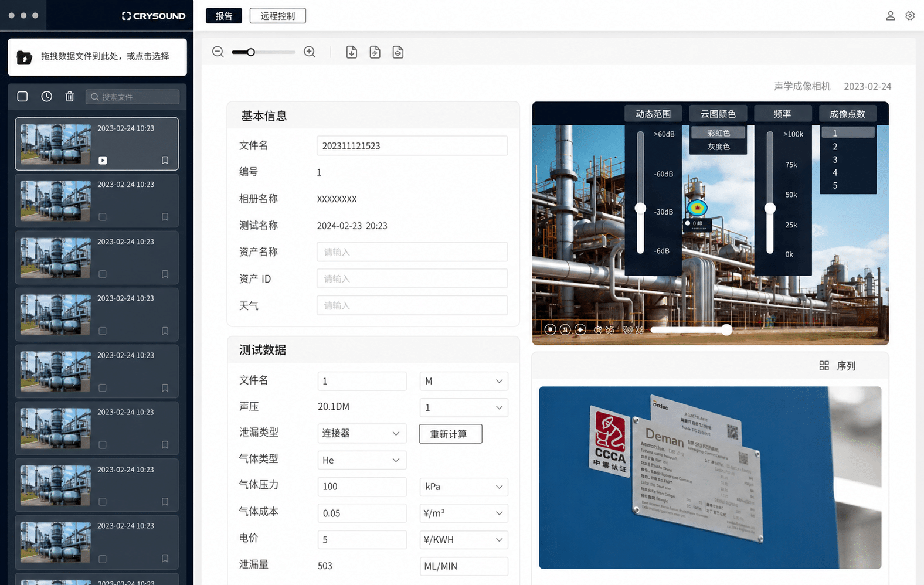Click the play icon on first file card
Image resolution: width=924 pixels, height=585 pixels.
coord(103,160)
